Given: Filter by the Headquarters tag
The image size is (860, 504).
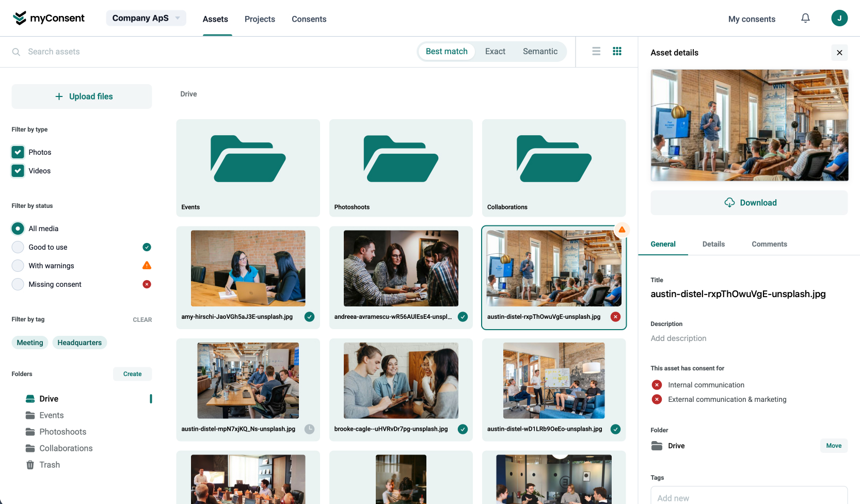Looking at the screenshot, I should click(79, 343).
